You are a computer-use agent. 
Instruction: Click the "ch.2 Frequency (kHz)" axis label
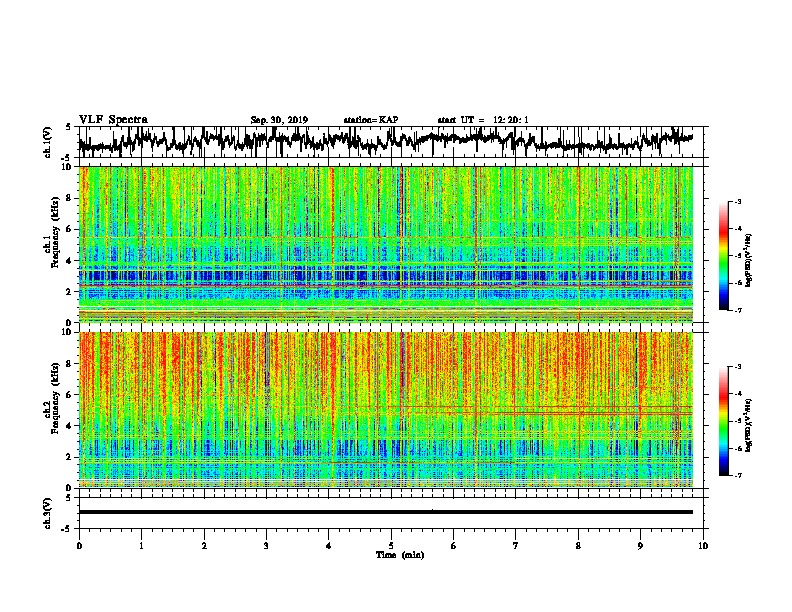click(51, 398)
